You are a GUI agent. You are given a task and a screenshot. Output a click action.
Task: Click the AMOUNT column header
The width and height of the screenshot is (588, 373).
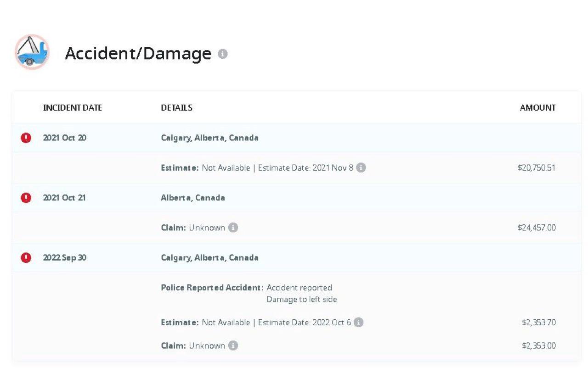point(538,108)
